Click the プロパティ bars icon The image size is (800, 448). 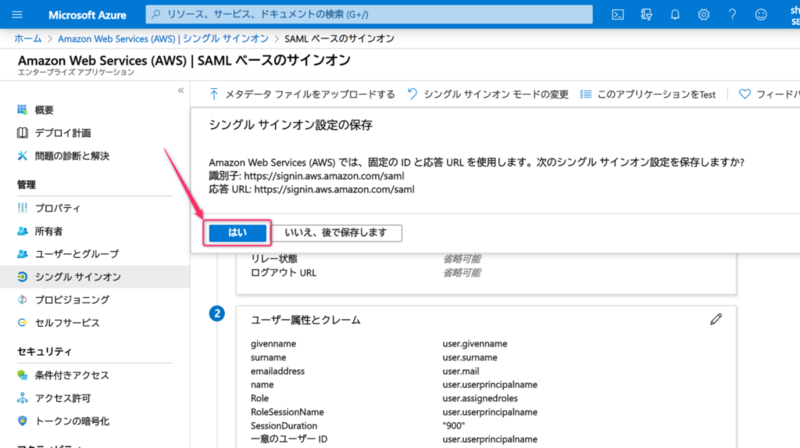pyautogui.click(x=22, y=208)
